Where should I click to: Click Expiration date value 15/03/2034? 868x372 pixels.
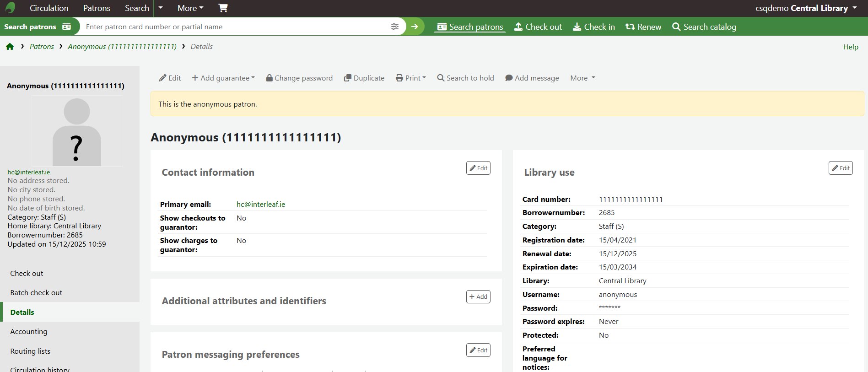(x=618, y=267)
